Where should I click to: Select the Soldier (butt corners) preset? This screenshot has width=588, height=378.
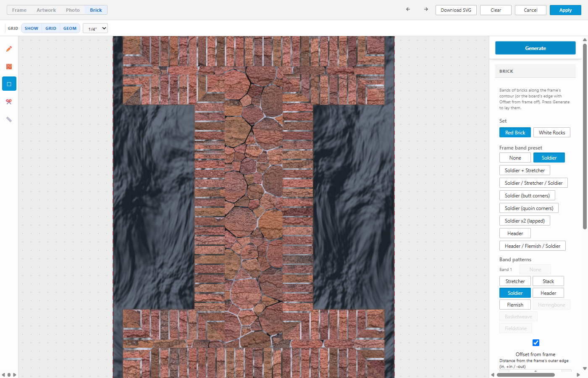(x=527, y=195)
